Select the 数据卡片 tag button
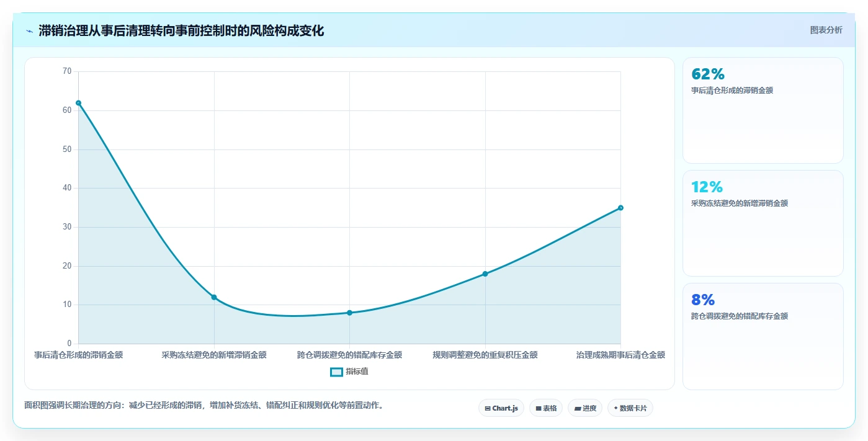The image size is (868, 441). (x=630, y=408)
